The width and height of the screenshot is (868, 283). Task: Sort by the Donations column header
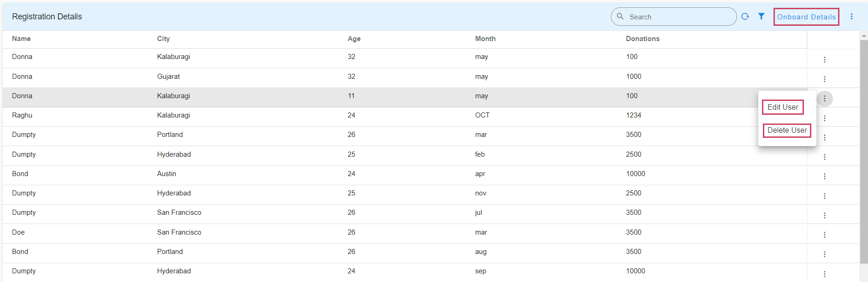coord(643,39)
